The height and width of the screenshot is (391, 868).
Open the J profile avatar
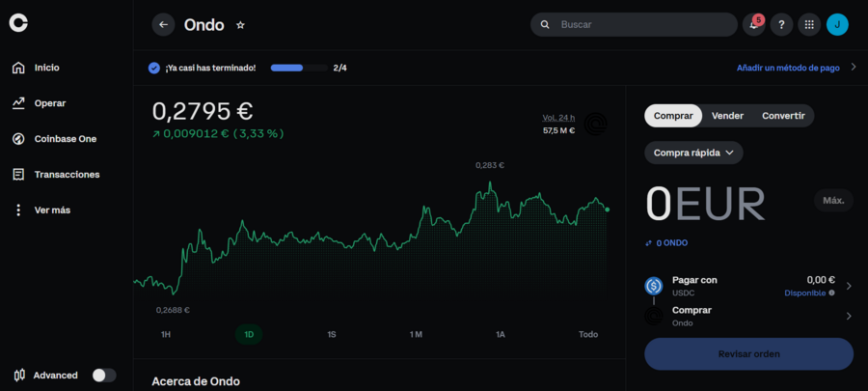click(837, 25)
